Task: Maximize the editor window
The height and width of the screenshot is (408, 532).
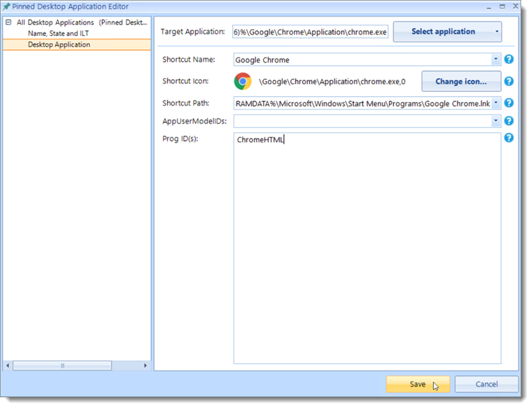Action: pyautogui.click(x=502, y=6)
